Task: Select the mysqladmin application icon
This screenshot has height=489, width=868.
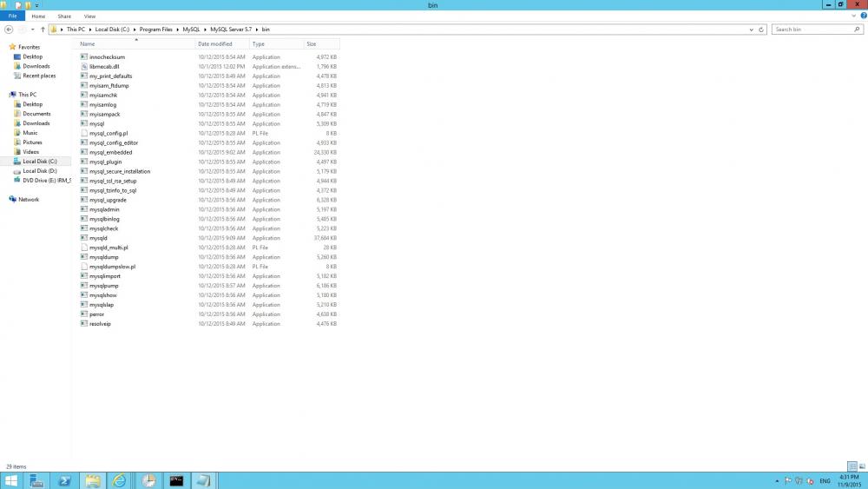Action: (84, 209)
